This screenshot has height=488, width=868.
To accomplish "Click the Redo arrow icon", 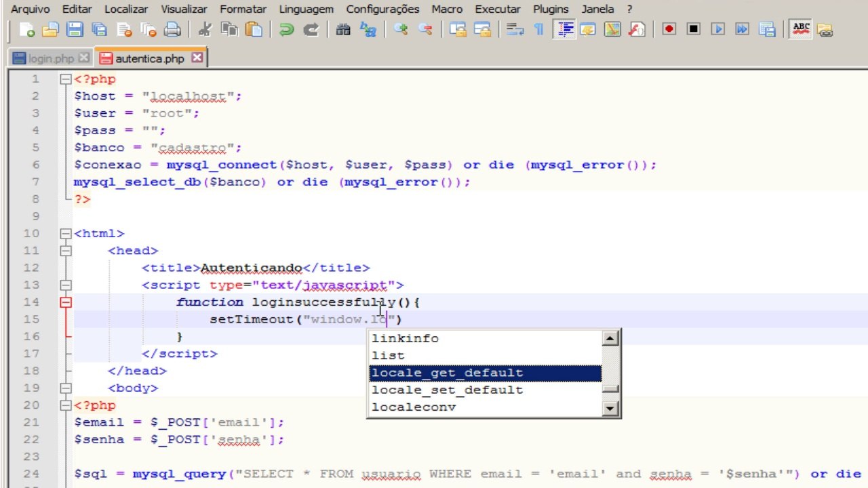I will [x=311, y=30].
